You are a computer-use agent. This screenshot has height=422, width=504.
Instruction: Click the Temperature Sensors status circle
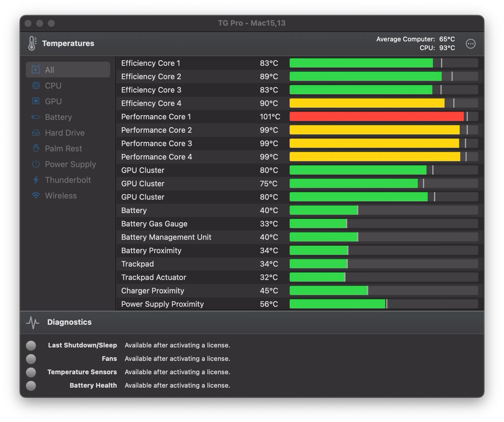[x=31, y=372]
